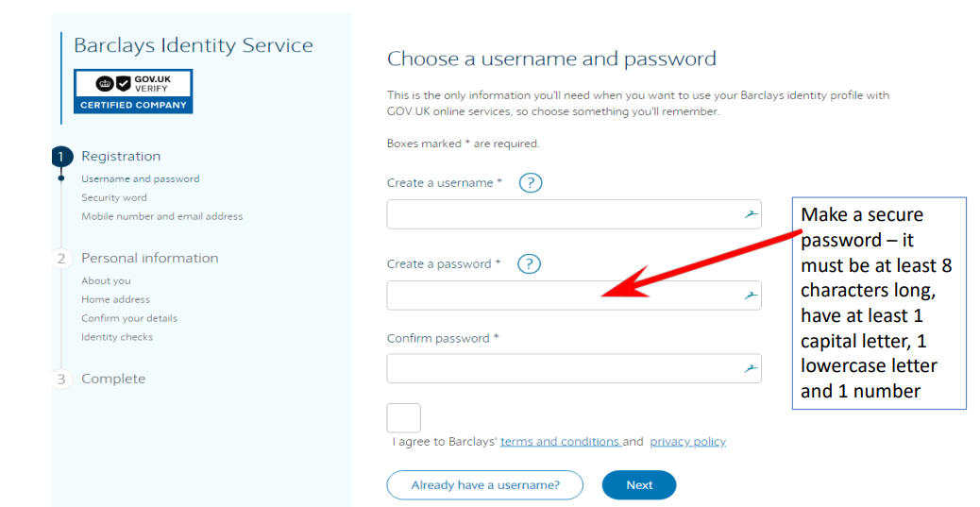This screenshot has height=507, width=980.
Task: Click inside the Confirm password field
Action: point(562,368)
